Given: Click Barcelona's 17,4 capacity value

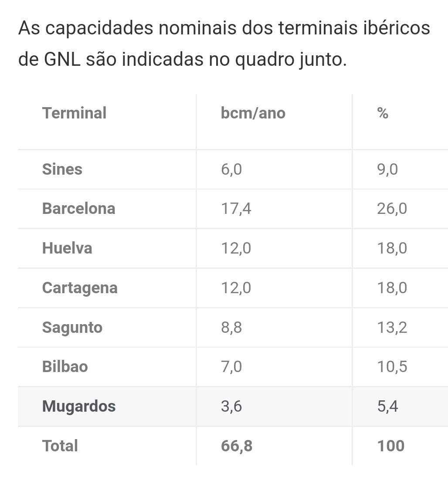Looking at the screenshot, I should [236, 209].
